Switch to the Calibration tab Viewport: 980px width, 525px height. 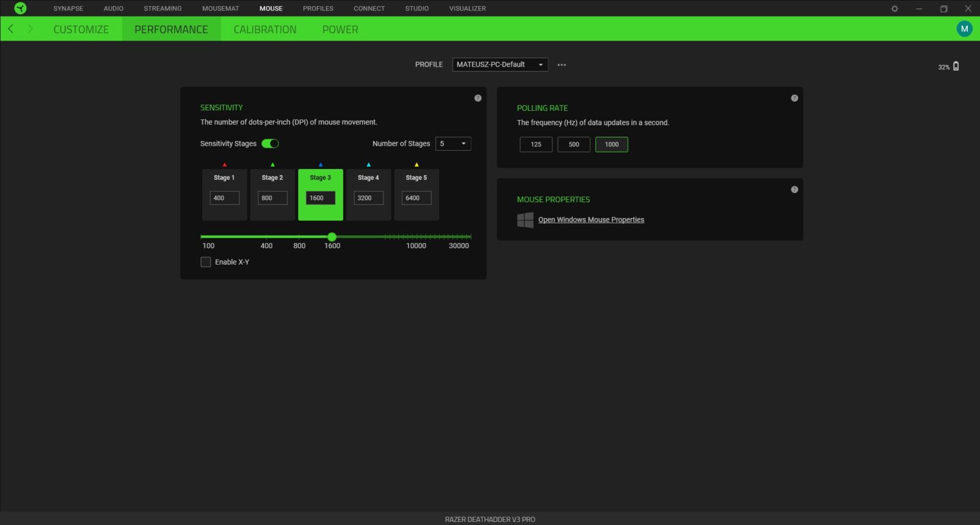click(265, 29)
